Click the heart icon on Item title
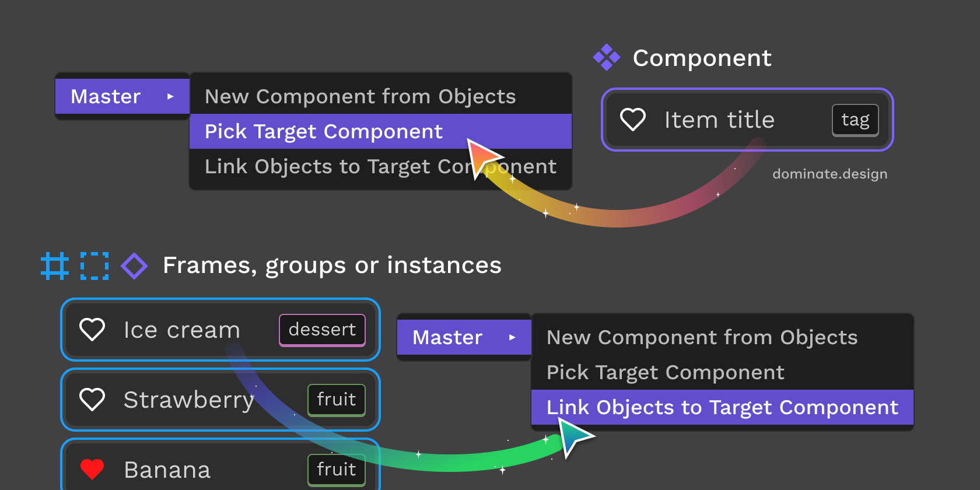 tap(632, 120)
